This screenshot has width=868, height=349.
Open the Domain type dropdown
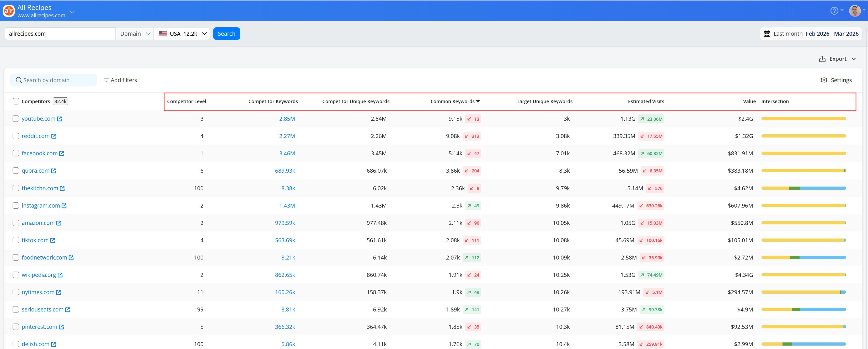tap(135, 34)
